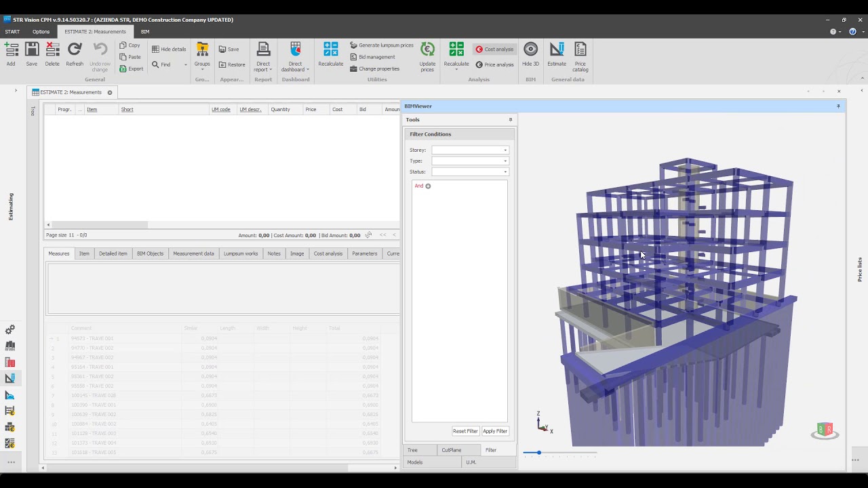The width and height of the screenshot is (868, 488).
Task: Click the blocks with euro sidebar icon
Action: point(10,427)
